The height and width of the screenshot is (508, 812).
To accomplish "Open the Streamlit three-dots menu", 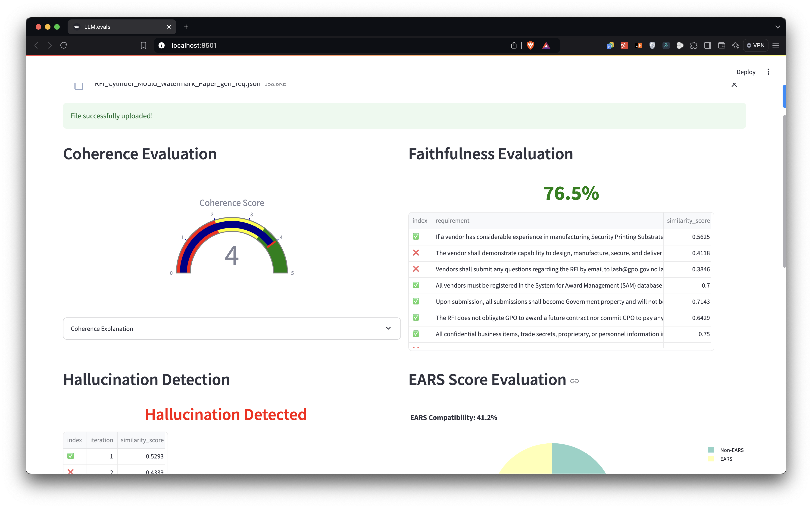I will pyautogui.click(x=768, y=72).
